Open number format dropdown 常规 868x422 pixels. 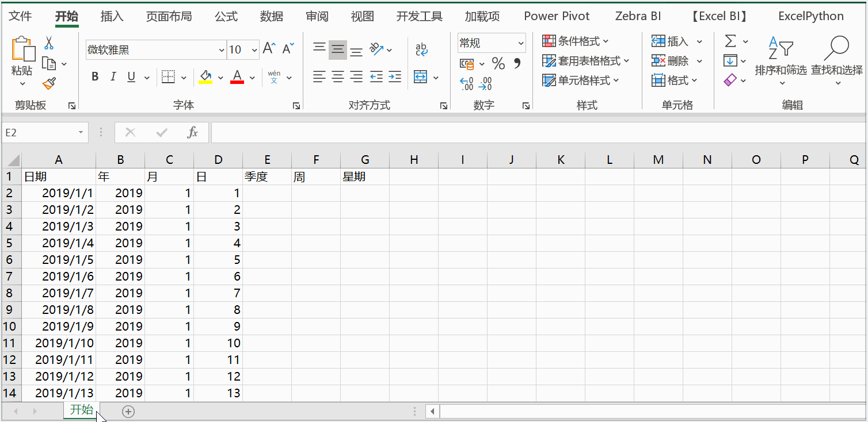pyautogui.click(x=521, y=43)
